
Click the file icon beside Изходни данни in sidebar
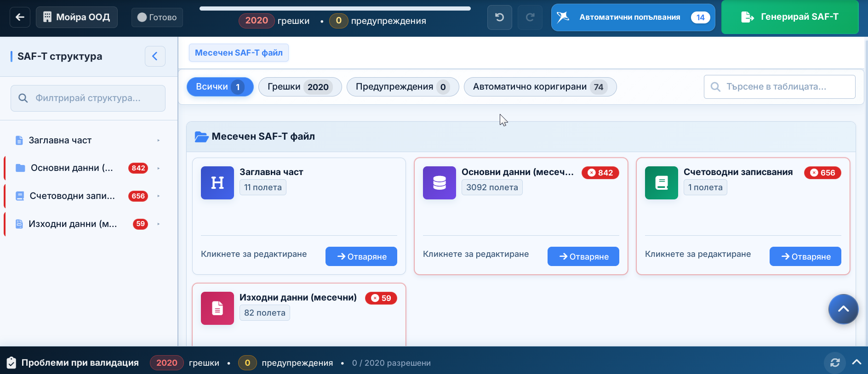click(x=19, y=224)
